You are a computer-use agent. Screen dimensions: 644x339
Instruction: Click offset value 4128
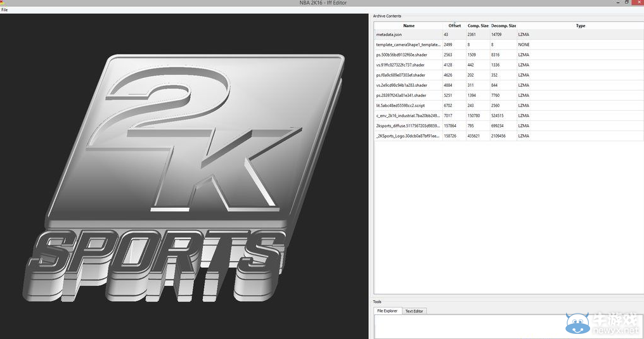click(448, 65)
